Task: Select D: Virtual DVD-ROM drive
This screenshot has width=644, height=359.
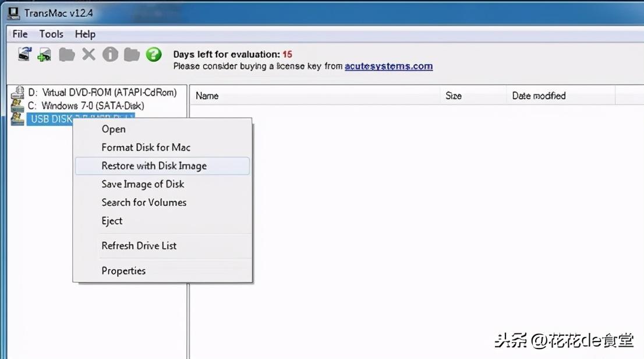Action: tap(102, 92)
